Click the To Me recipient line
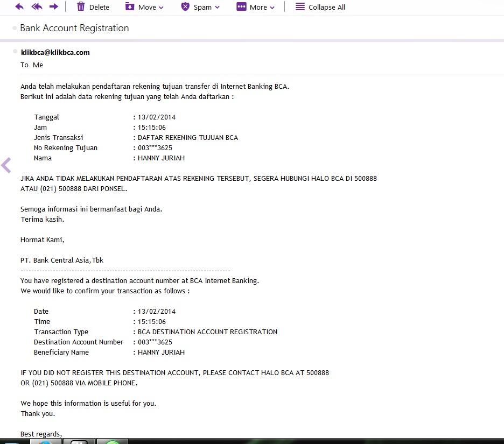The width and height of the screenshot is (504, 444). pos(31,65)
